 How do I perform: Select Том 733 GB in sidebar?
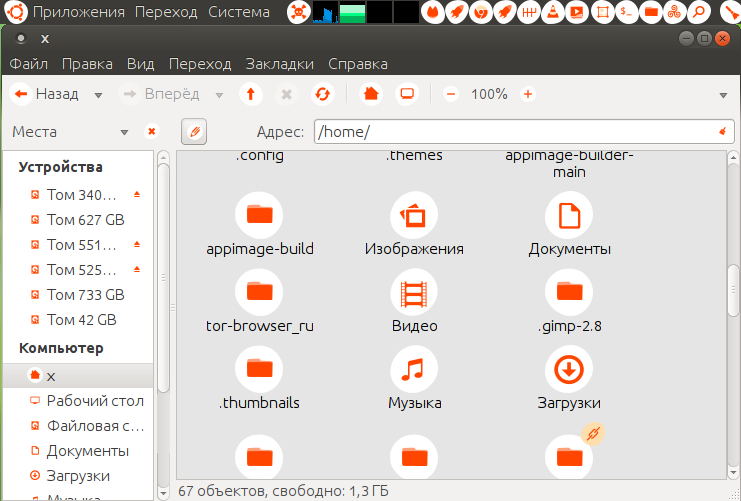(78, 295)
